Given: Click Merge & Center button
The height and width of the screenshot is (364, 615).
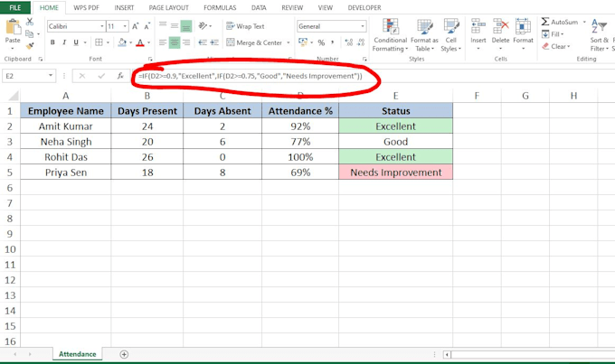Looking at the screenshot, I should pos(254,42).
